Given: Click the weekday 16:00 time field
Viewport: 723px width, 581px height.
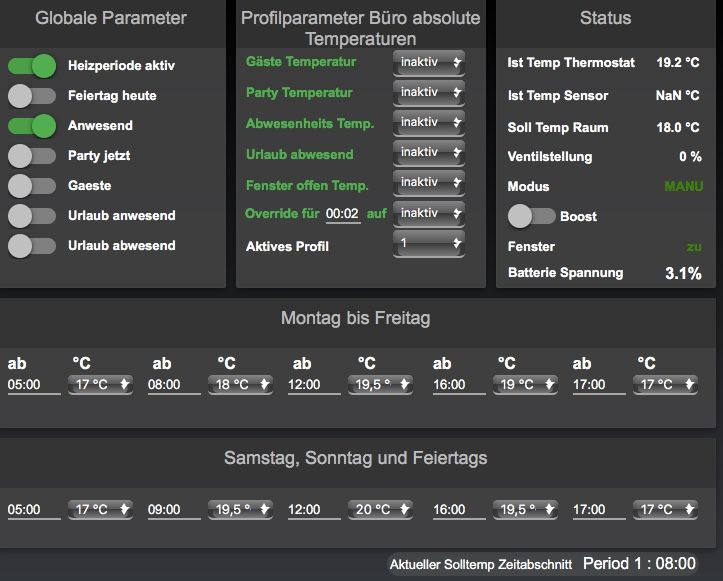Looking at the screenshot, I should (458, 385).
